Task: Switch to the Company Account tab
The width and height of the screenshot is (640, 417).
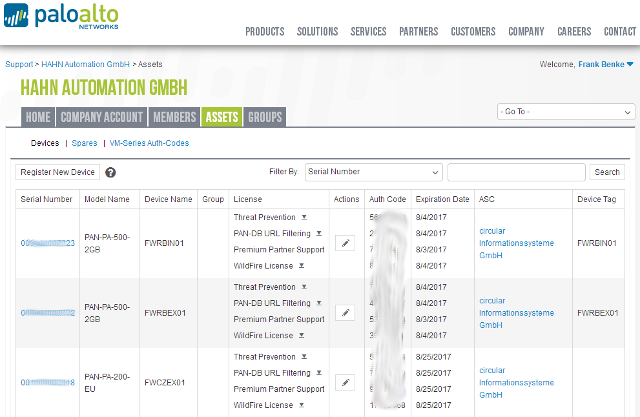Action: point(100,117)
